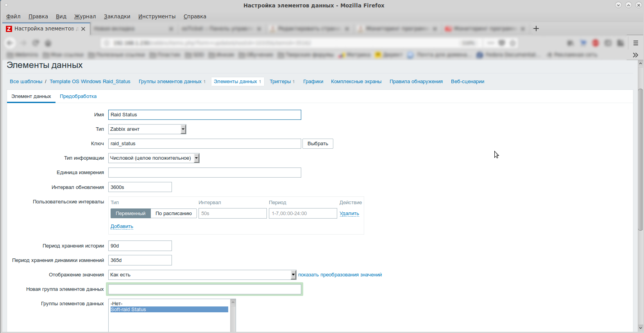Open a new browser tab with plus
Image resolution: width=644 pixels, height=333 pixels.
pos(536,28)
